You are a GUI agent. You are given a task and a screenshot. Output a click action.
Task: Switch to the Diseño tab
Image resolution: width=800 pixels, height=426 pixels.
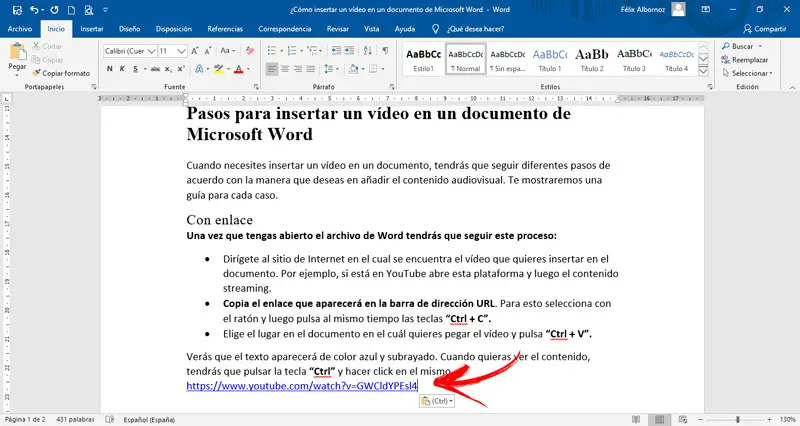click(x=130, y=29)
